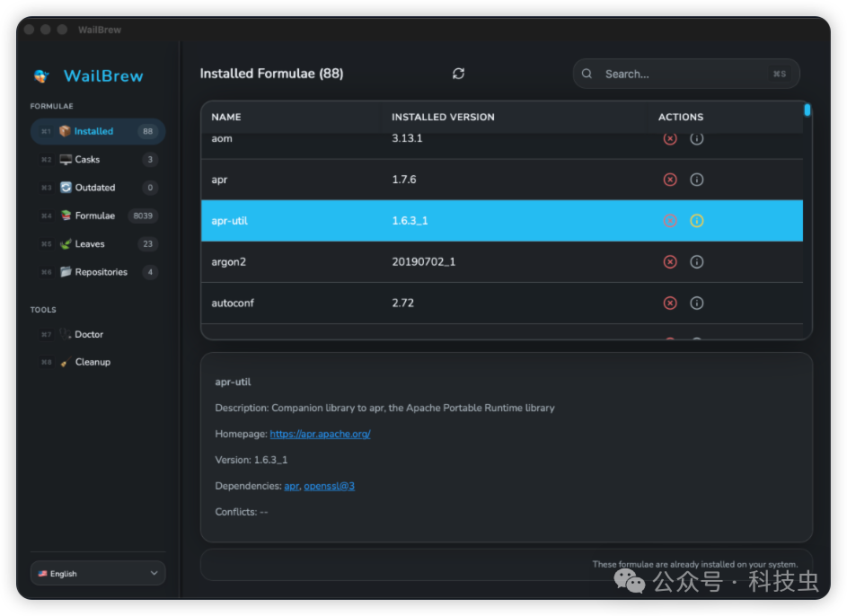847x616 pixels.
Task: Click the uninstall icon for aom
Action: 670,138
